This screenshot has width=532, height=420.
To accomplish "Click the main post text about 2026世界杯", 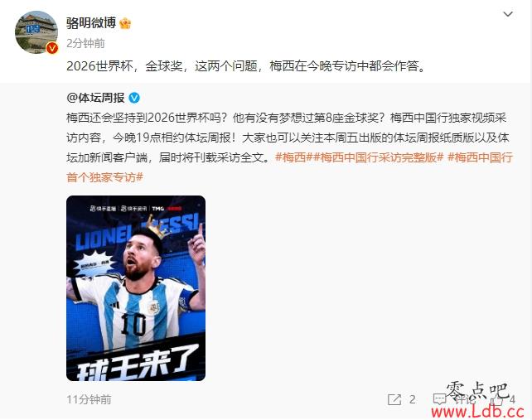I will 245,65.
